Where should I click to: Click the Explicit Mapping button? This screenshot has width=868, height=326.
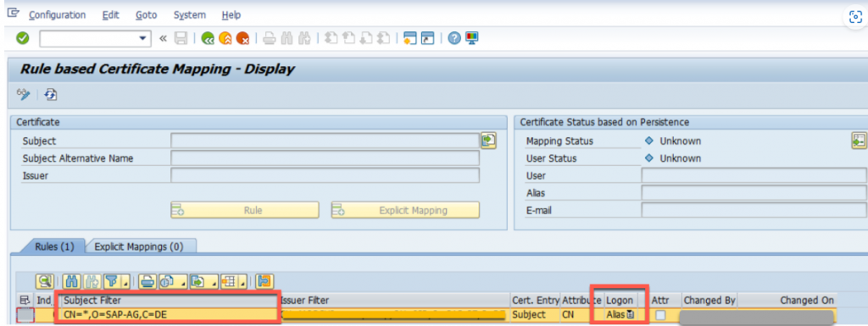tap(405, 210)
